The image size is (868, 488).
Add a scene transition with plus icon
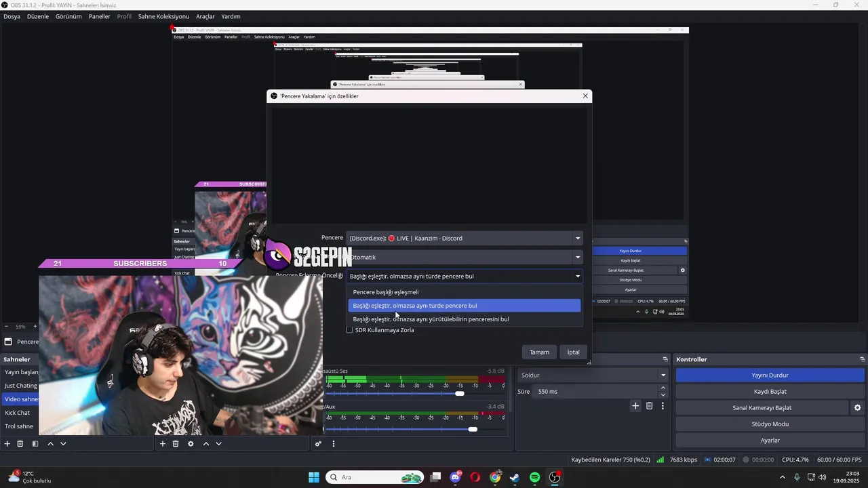[635, 406]
